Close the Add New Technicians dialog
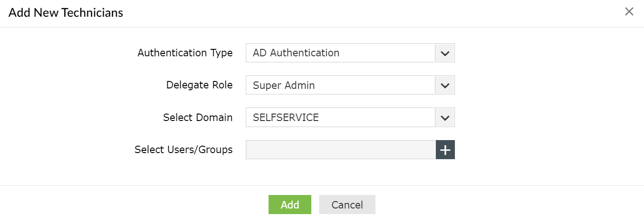644x222 pixels. coord(629,12)
